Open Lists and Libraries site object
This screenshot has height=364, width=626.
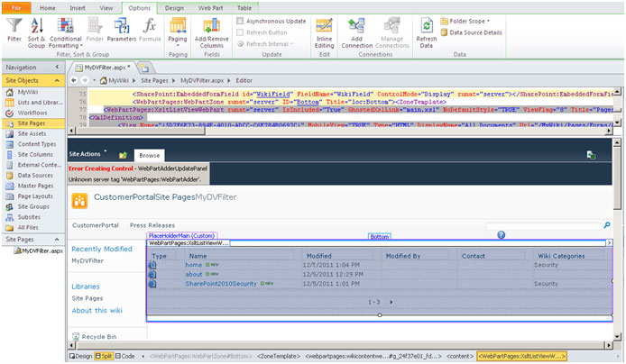coord(34,103)
